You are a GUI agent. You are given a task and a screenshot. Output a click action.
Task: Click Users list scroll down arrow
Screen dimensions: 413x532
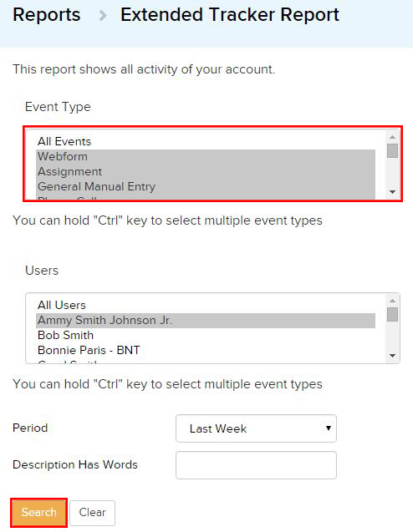[393, 356]
